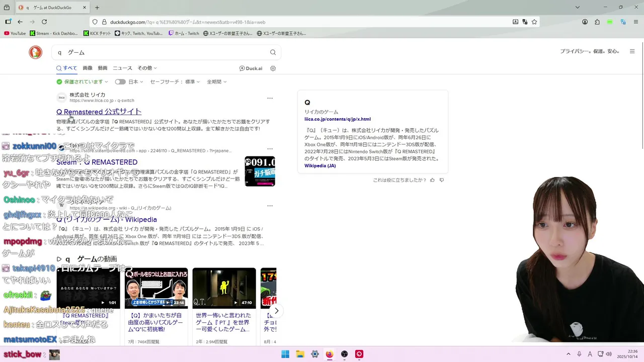
Task: Switch to the 画像 images tab
Action: click(x=88, y=68)
